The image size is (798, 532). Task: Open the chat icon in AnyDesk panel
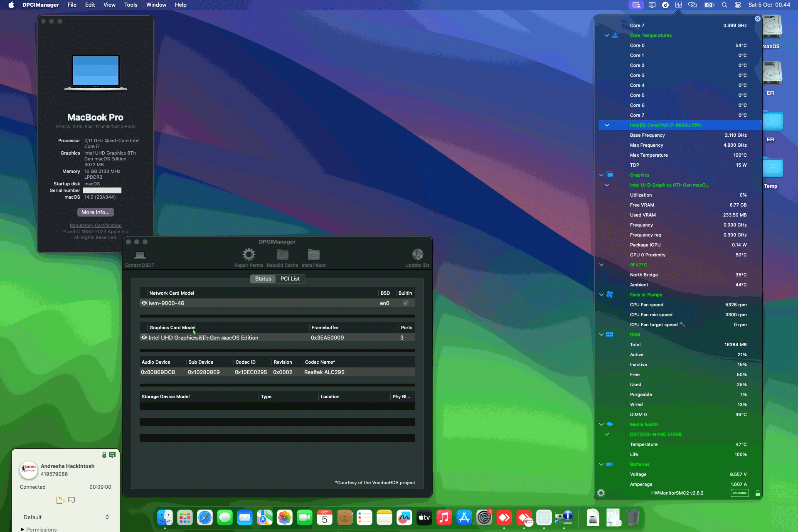pyautogui.click(x=71, y=500)
